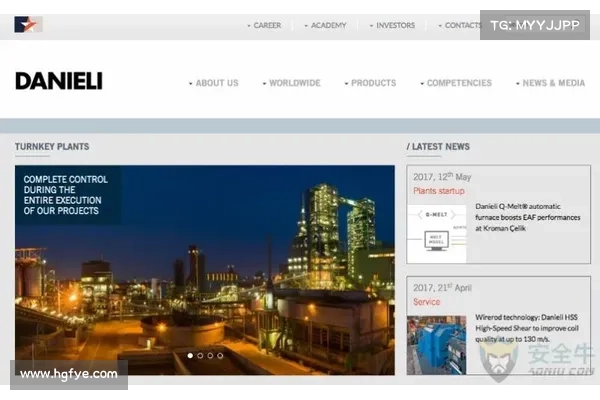The height and width of the screenshot is (400, 600).
Task: Expand the WORLDWIDE dropdown
Action: (x=291, y=83)
